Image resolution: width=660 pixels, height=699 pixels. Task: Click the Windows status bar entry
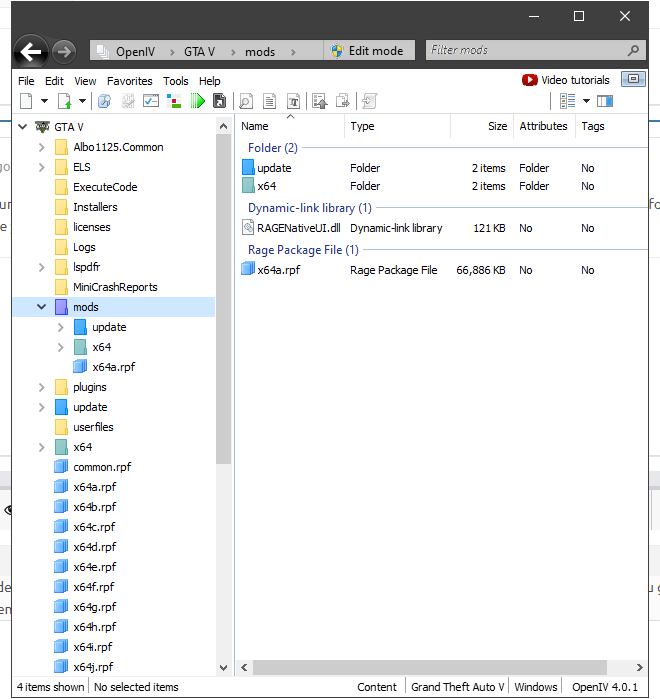[x=536, y=687]
